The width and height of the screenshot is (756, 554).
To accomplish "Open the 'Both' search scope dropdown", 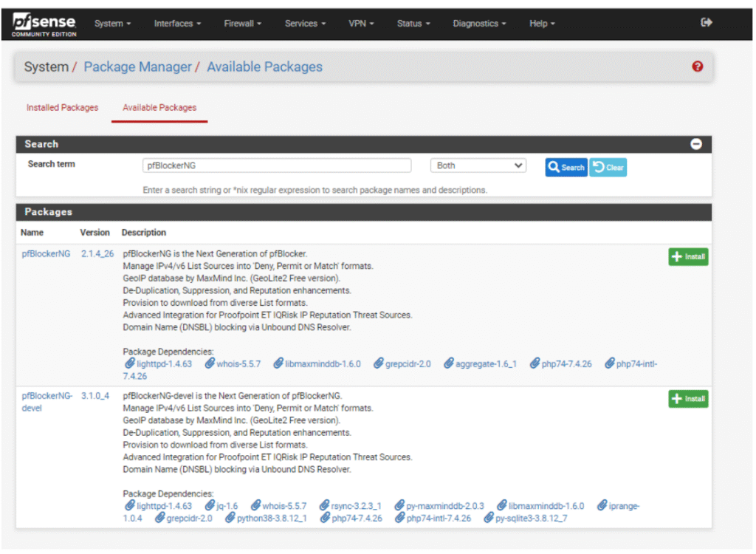I will point(478,165).
